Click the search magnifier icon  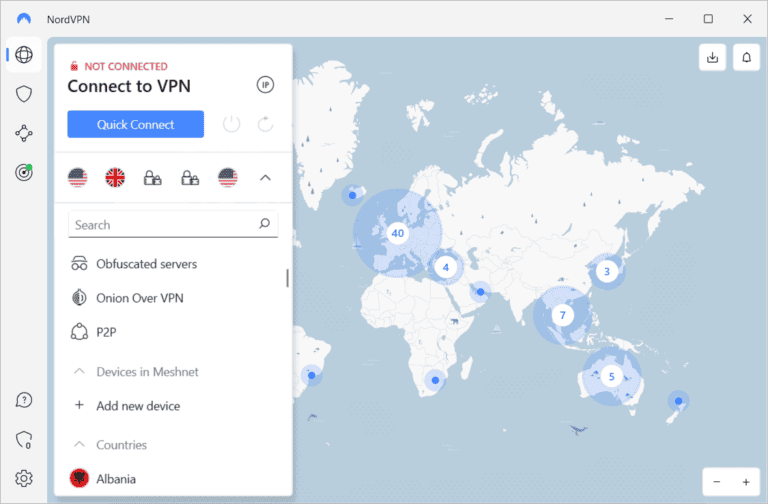264,224
